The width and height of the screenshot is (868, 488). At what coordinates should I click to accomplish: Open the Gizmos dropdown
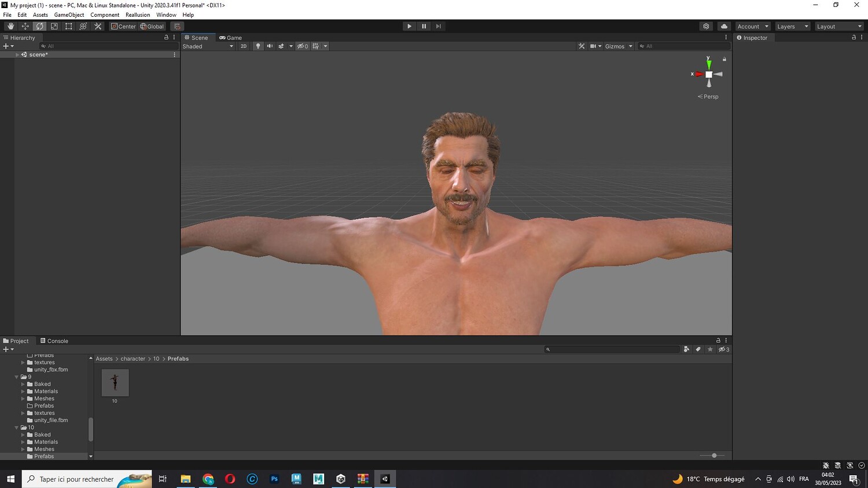click(618, 46)
